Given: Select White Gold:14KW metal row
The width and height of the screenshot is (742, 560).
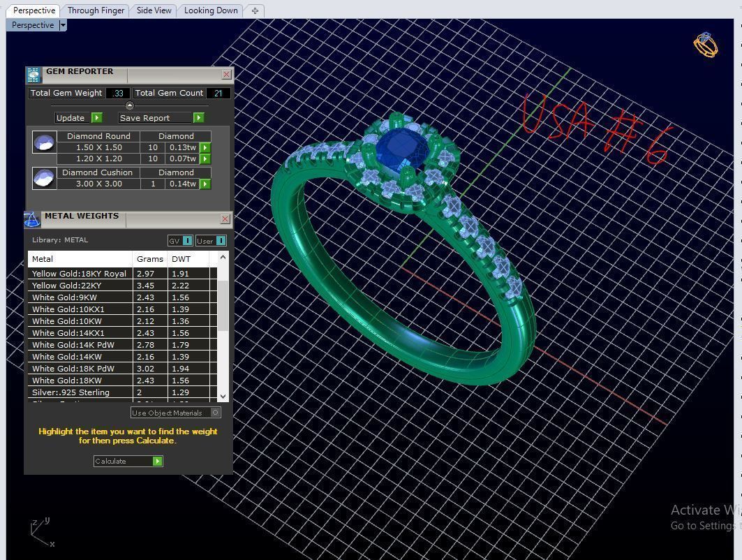Looking at the screenshot, I should pos(122,356).
